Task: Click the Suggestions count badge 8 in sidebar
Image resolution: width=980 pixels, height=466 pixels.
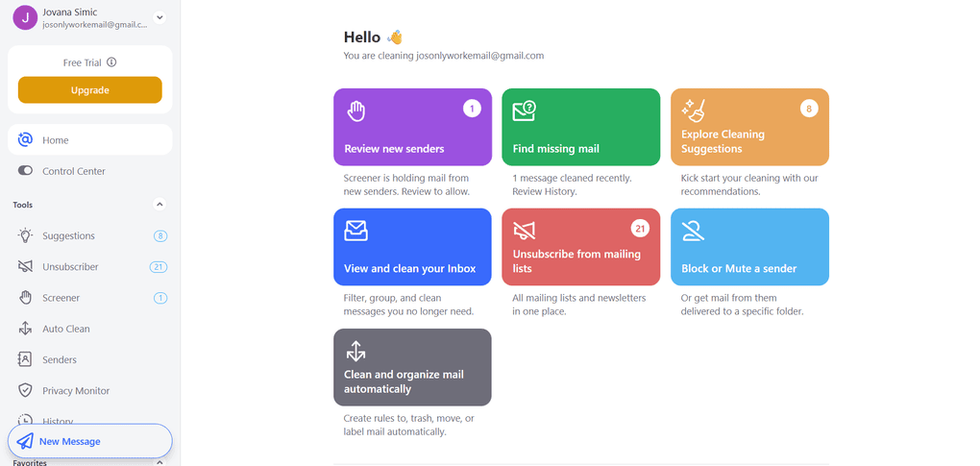Action: pyautogui.click(x=160, y=236)
